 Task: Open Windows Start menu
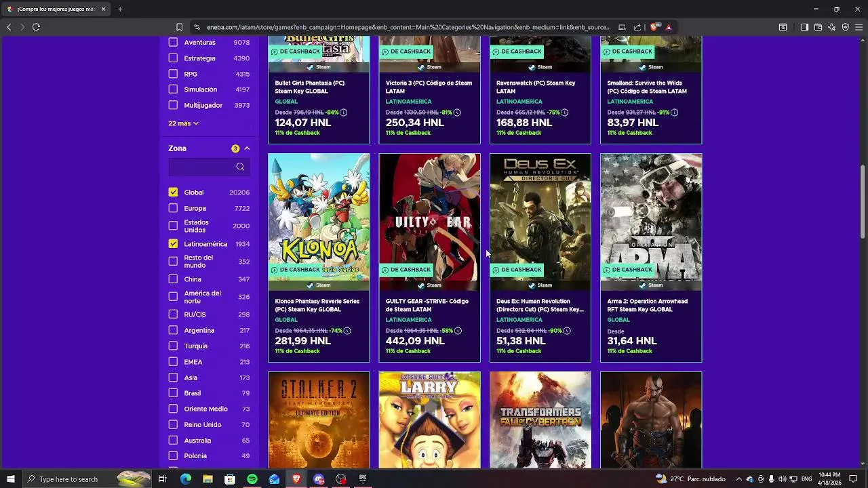click(x=10, y=479)
